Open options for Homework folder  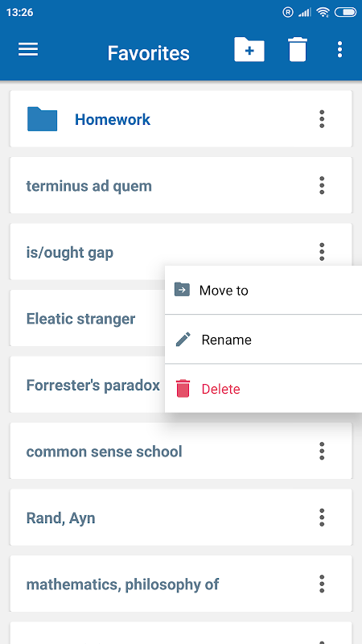coord(322,119)
